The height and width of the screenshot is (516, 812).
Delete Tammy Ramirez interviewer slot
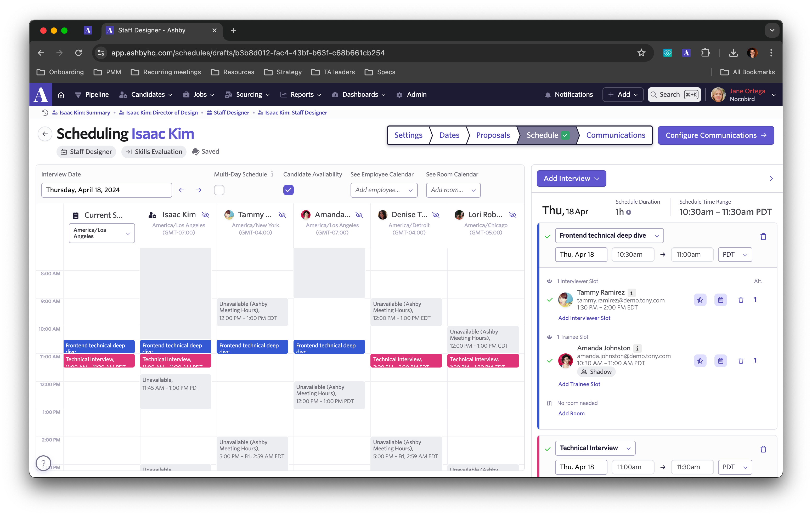741,300
